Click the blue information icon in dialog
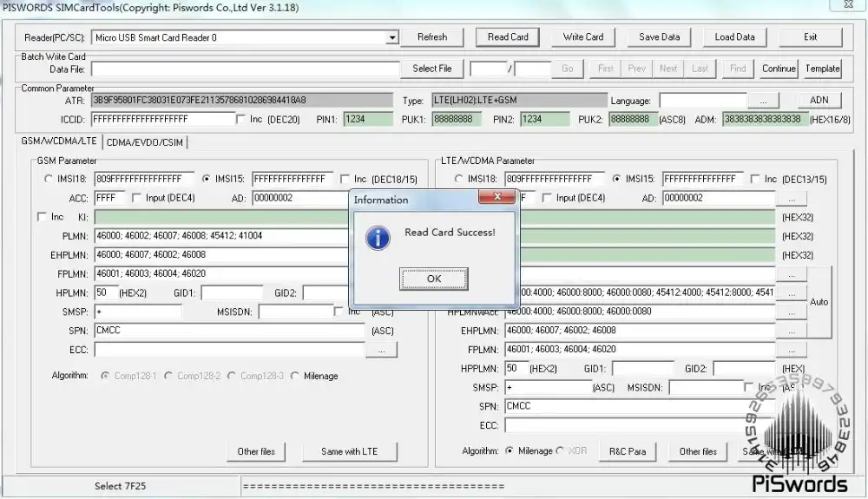The image size is (868, 499). [378, 238]
